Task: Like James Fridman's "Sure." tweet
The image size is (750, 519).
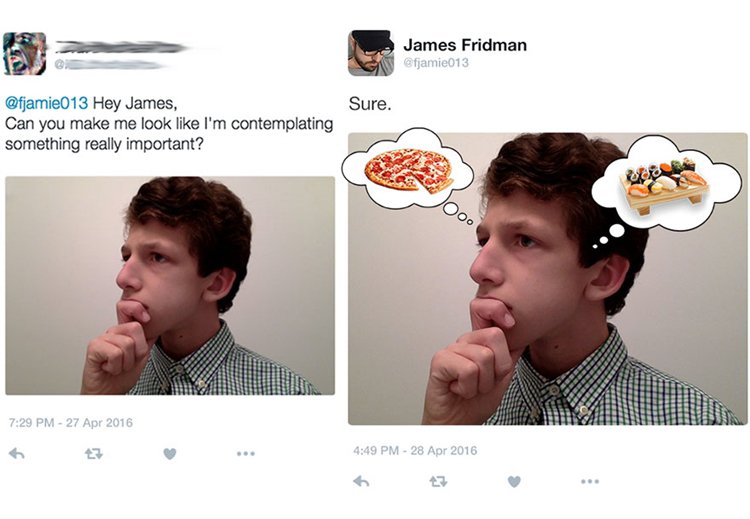Action: [x=514, y=481]
